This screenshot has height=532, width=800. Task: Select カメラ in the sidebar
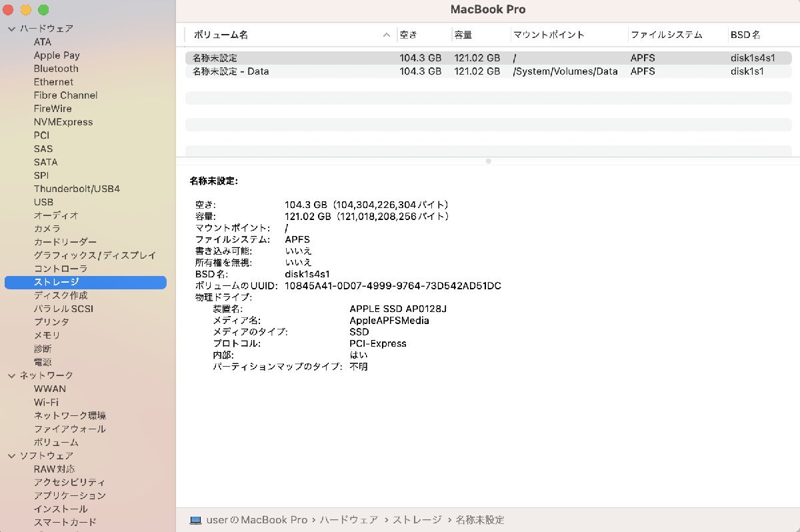tap(47, 229)
